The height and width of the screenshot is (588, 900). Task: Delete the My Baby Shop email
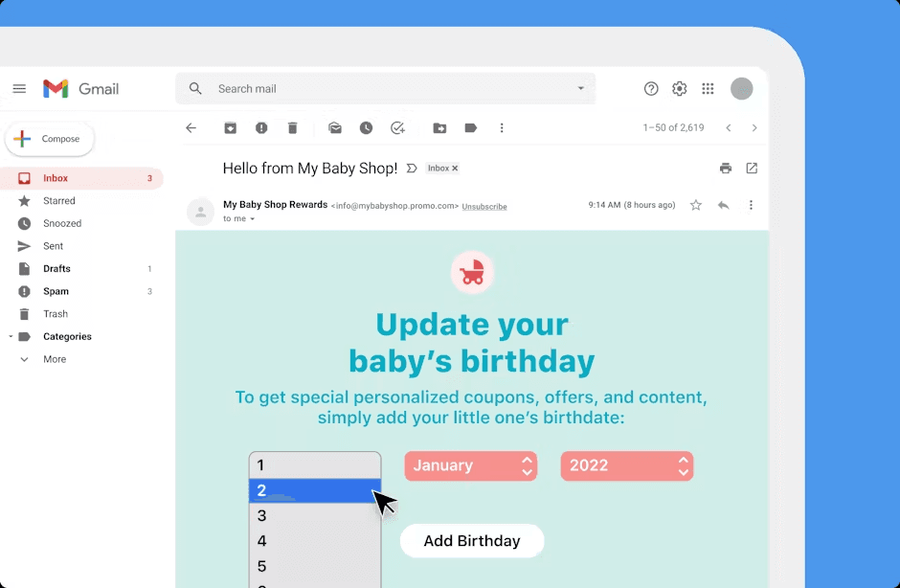tap(292, 127)
